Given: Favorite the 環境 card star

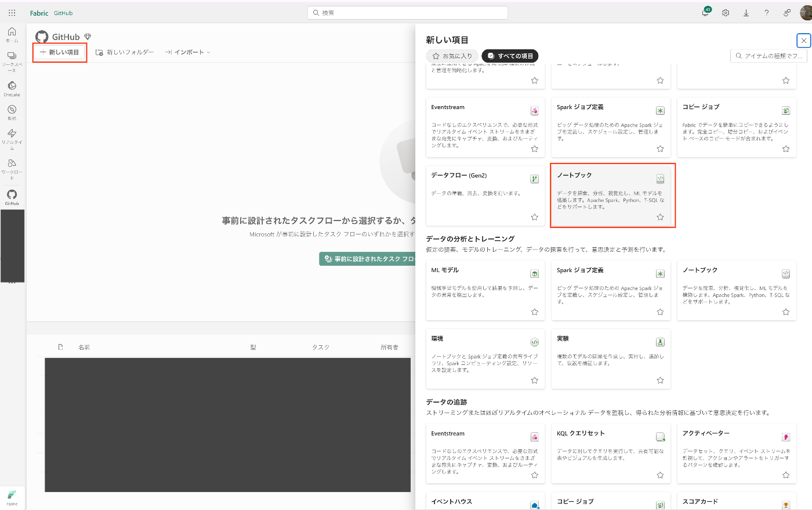Looking at the screenshot, I should tap(535, 381).
